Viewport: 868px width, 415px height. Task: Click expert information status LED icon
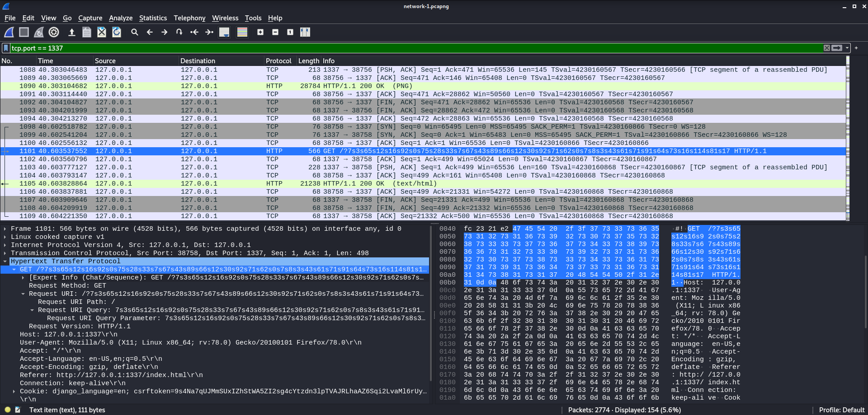click(x=8, y=410)
